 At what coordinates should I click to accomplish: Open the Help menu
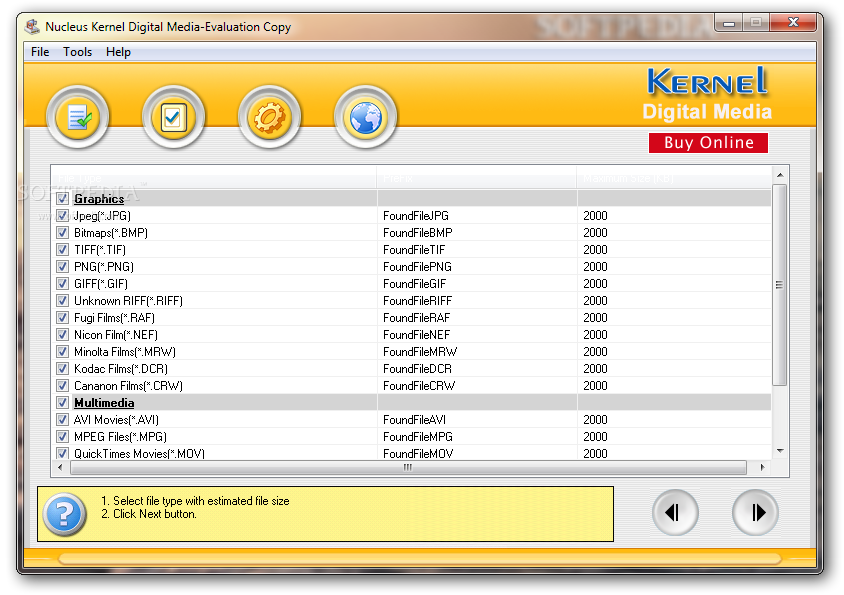(118, 52)
